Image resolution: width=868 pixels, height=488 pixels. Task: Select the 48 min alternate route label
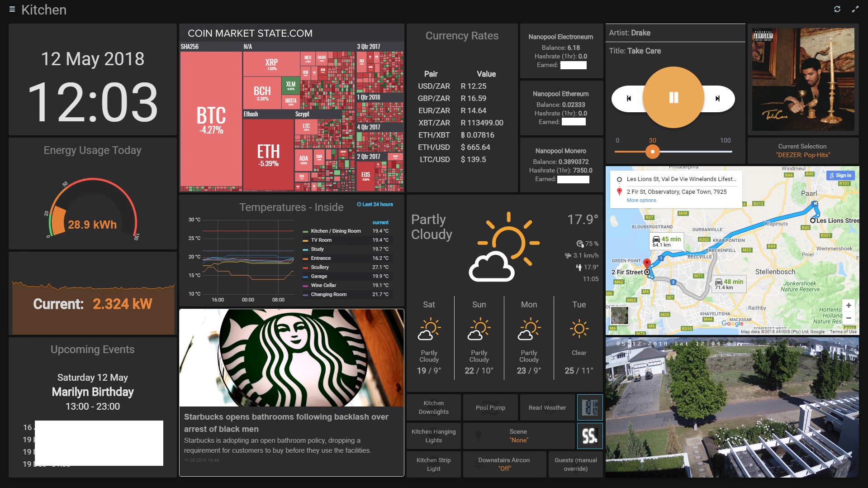729,284
